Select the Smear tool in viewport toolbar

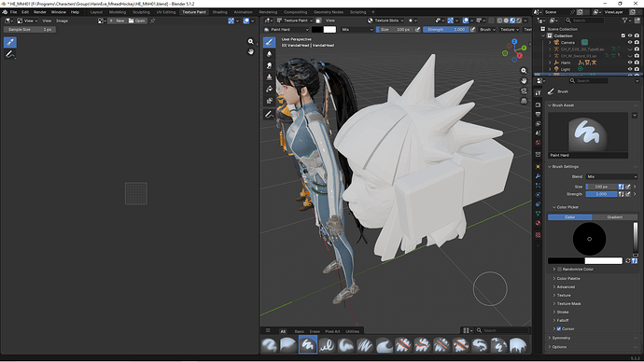pyautogui.click(x=269, y=65)
